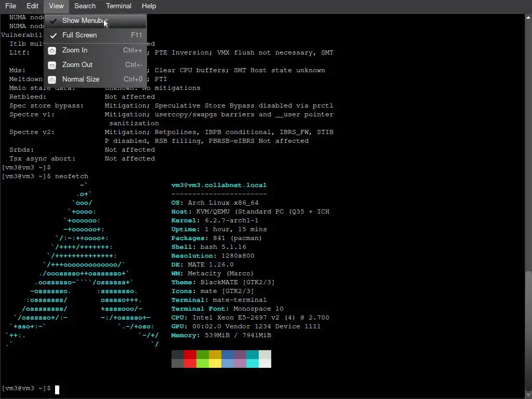Click the 'Terminal Font: Monospace 10' line
This screenshot has height=399, width=532.
(228, 309)
